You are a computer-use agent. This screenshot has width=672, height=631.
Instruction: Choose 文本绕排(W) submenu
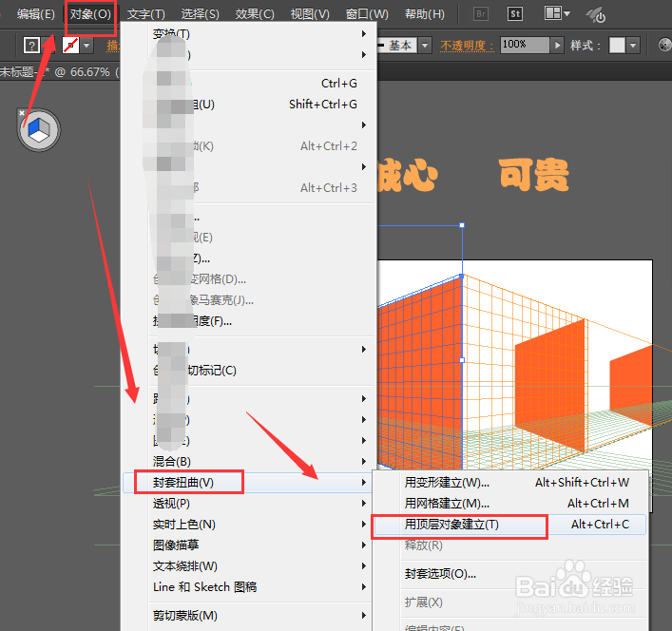[249, 565]
